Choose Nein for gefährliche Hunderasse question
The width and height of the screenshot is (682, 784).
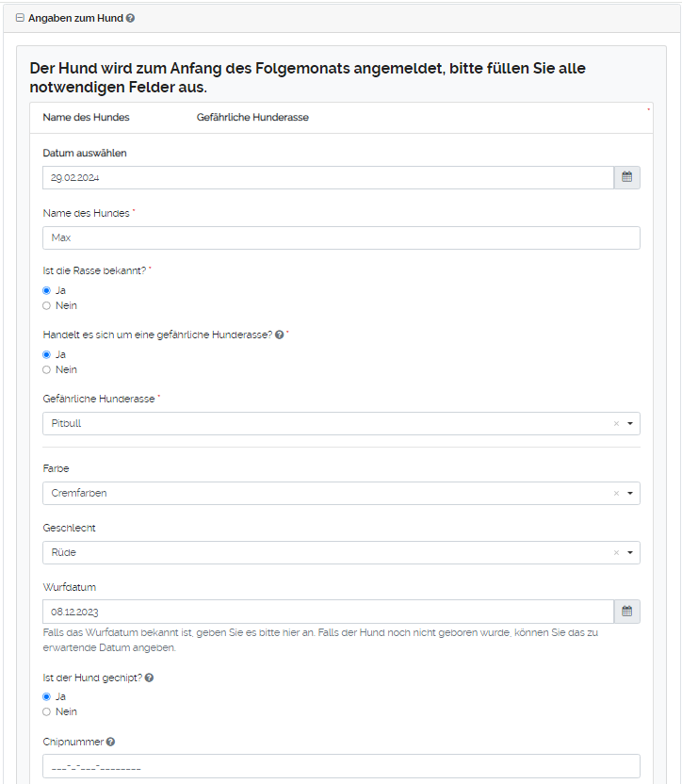46,369
